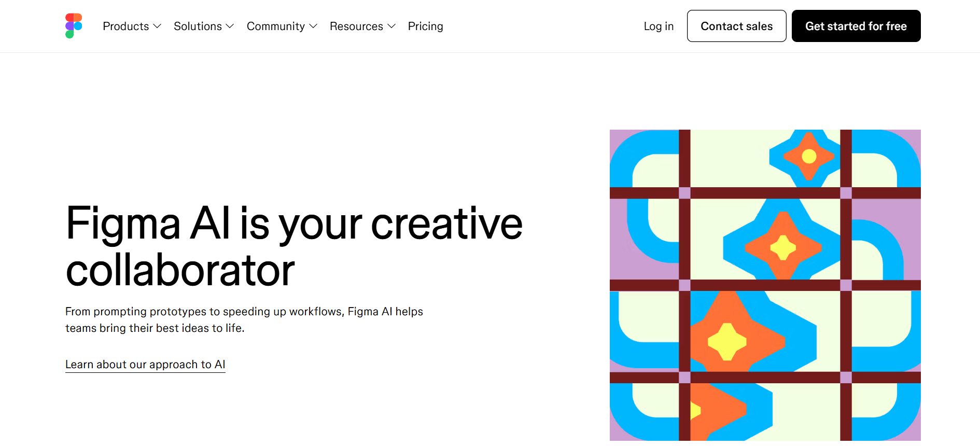Expand the chevron arrow beside Products
This screenshot has width=980, height=446.
[157, 26]
